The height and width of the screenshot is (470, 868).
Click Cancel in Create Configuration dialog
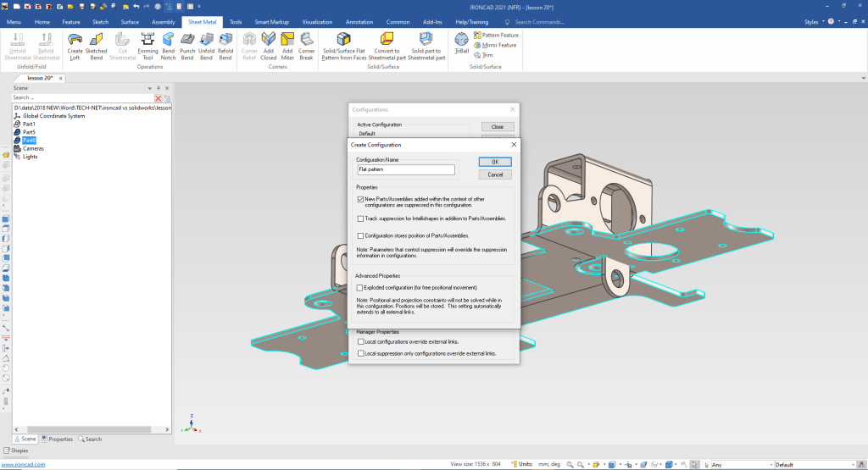[495, 174]
